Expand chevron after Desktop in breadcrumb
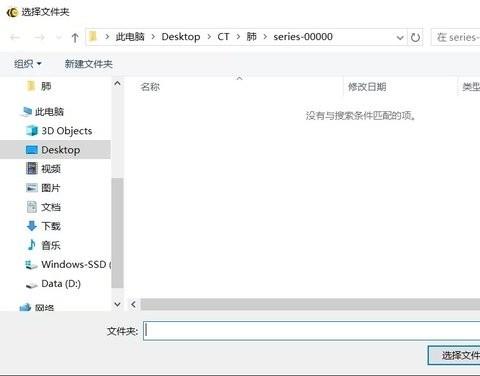This screenshot has height=376, width=480. pos(209,37)
